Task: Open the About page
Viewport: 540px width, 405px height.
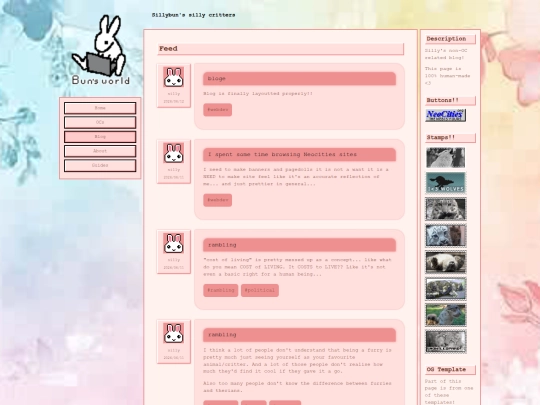Action: (100, 151)
